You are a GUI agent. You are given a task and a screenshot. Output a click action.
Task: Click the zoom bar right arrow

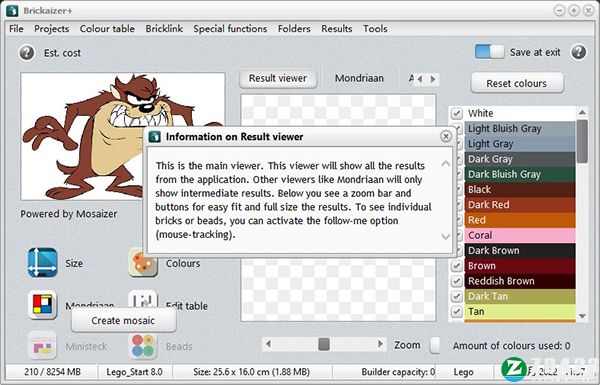(380, 344)
